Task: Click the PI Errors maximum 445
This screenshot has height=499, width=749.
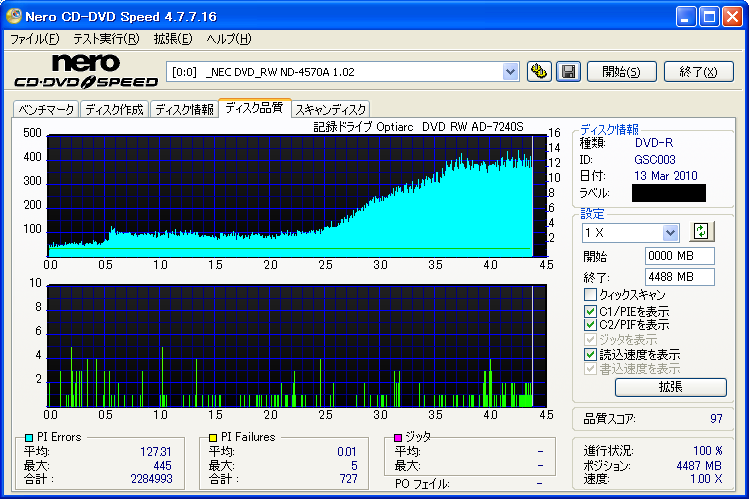Action: tap(162, 466)
